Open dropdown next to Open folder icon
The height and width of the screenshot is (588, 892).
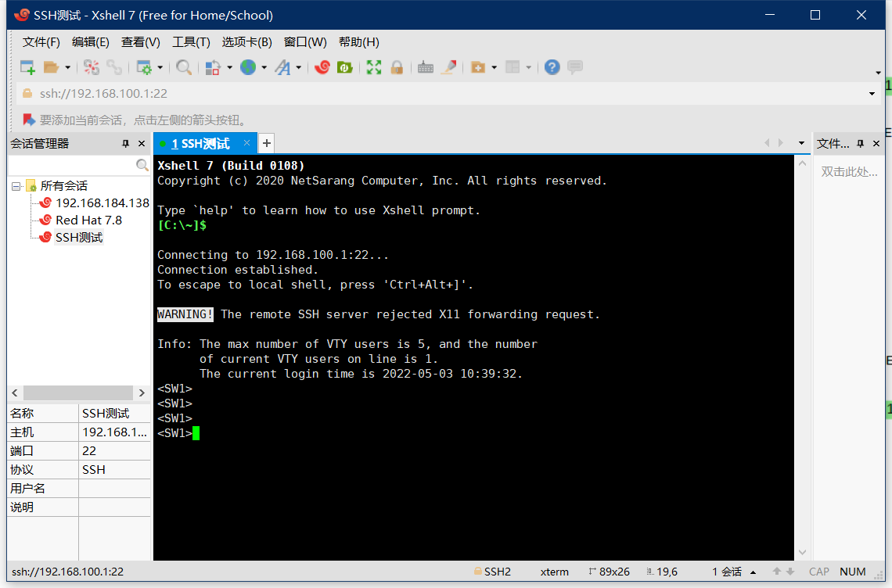(68, 67)
